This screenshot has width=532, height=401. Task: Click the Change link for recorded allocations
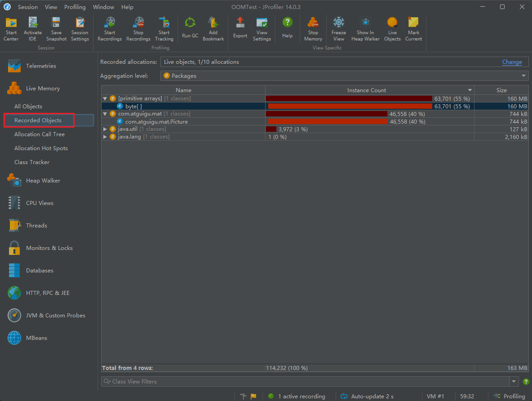click(512, 62)
